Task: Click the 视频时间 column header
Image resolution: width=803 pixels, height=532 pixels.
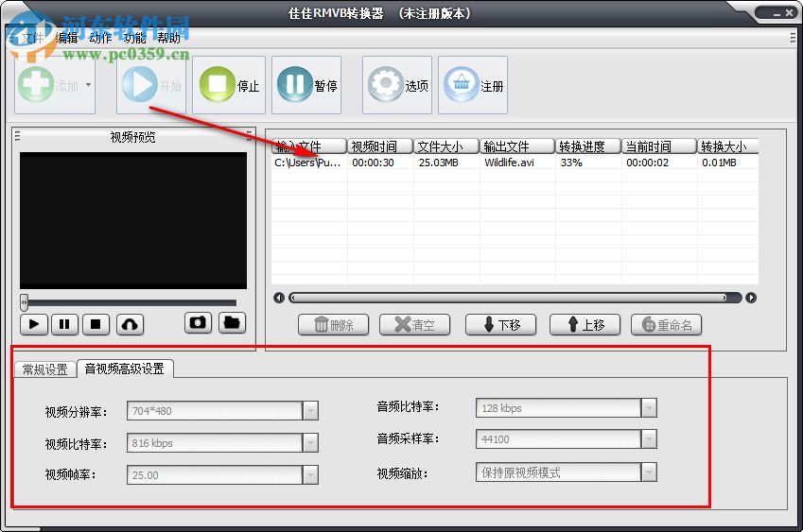Action: [380, 146]
